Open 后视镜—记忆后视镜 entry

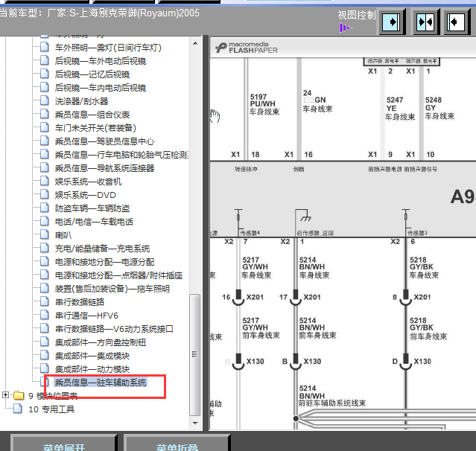click(92, 74)
